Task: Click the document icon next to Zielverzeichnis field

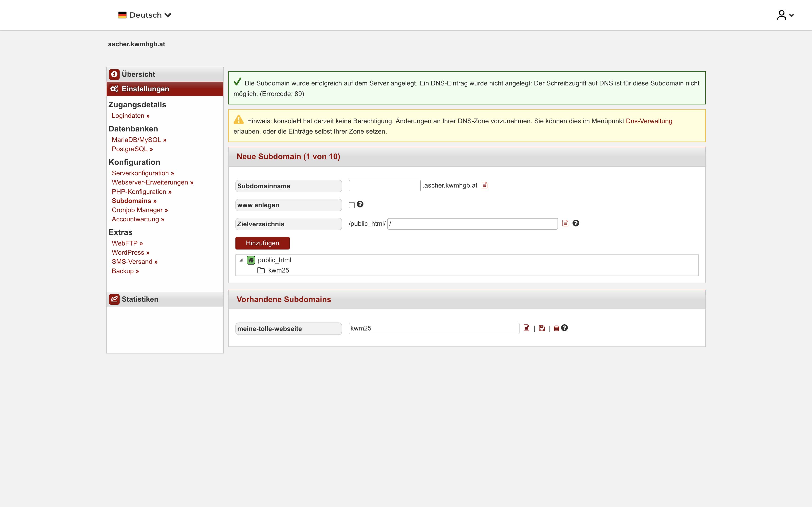Action: (x=565, y=223)
